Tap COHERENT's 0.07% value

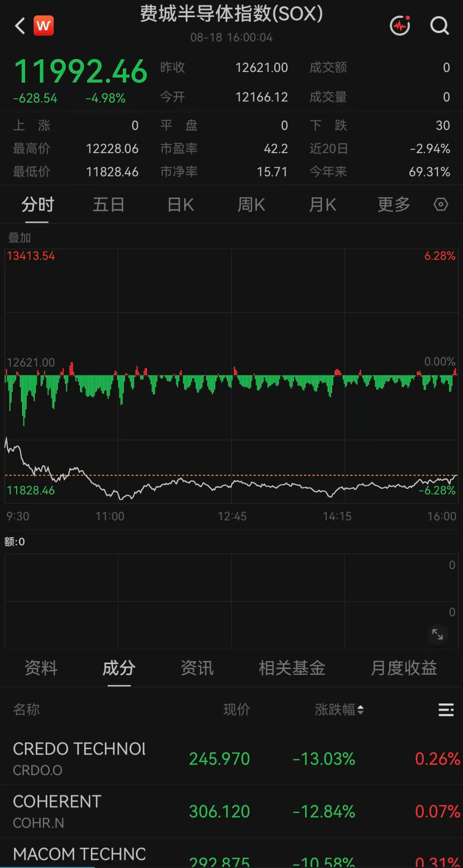click(x=437, y=811)
